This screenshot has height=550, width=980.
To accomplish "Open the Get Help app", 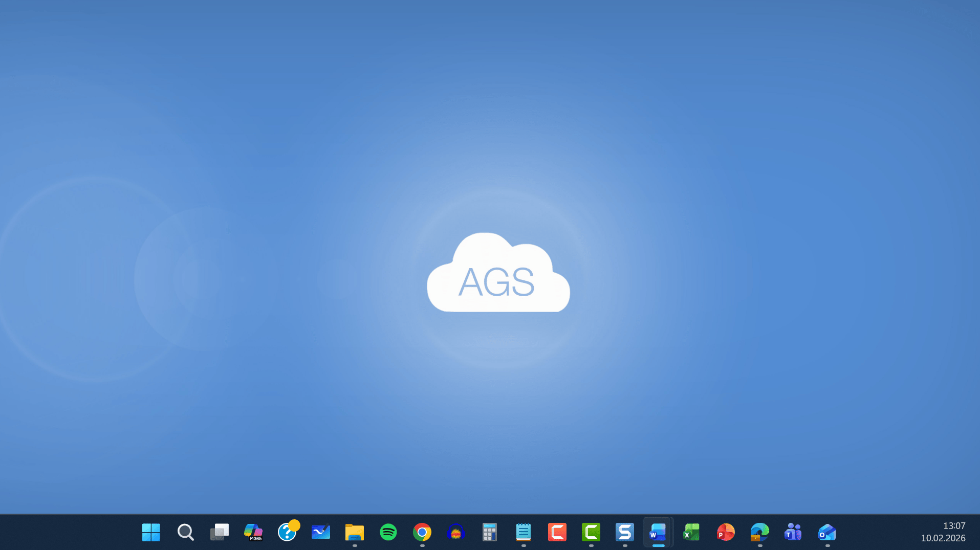I will click(x=288, y=532).
